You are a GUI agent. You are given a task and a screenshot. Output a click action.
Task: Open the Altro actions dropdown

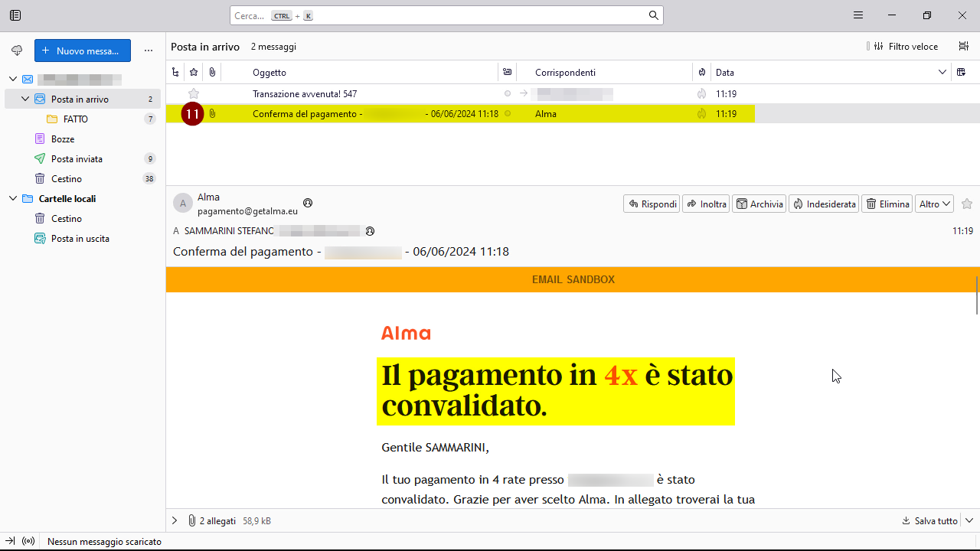click(x=935, y=204)
